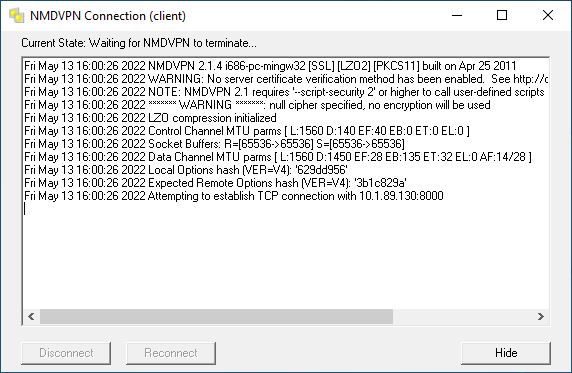Click the Socket Buffers log entry
This screenshot has width=572, height=373.
coord(214,144)
